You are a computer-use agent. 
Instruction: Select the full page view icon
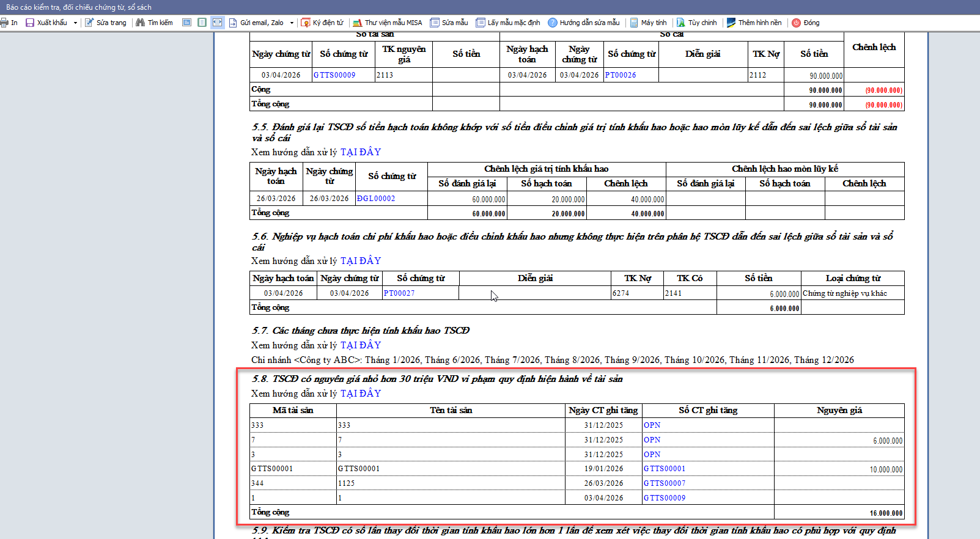(x=202, y=23)
